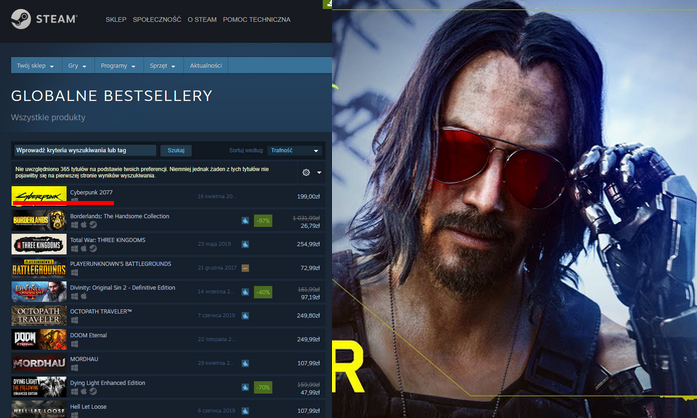Screen dimensions: 697x418
Task: Click the Borderlands game thumbnail
Action: [39, 220]
